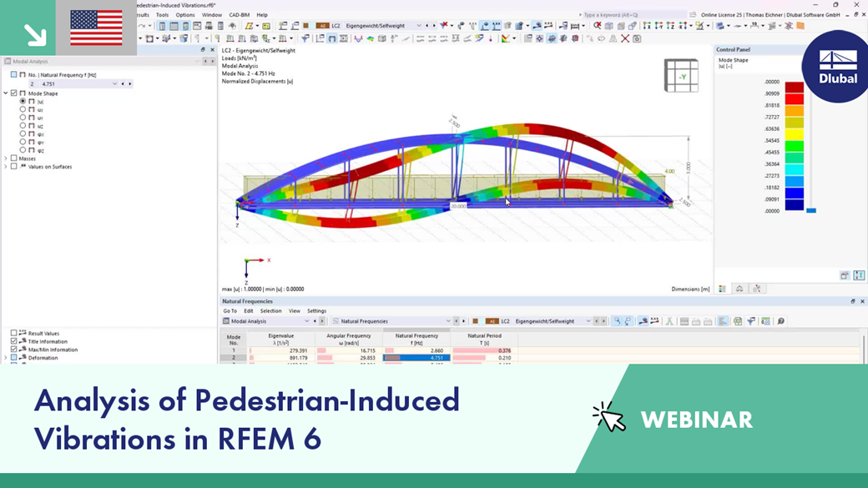Click the View table menu

(x=295, y=311)
